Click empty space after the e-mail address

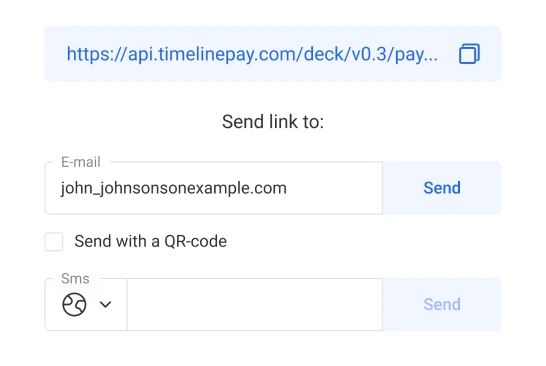[x=334, y=188]
